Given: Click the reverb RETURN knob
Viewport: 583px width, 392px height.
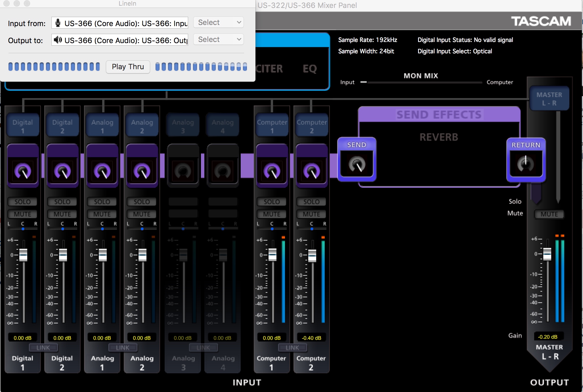Looking at the screenshot, I should point(526,164).
